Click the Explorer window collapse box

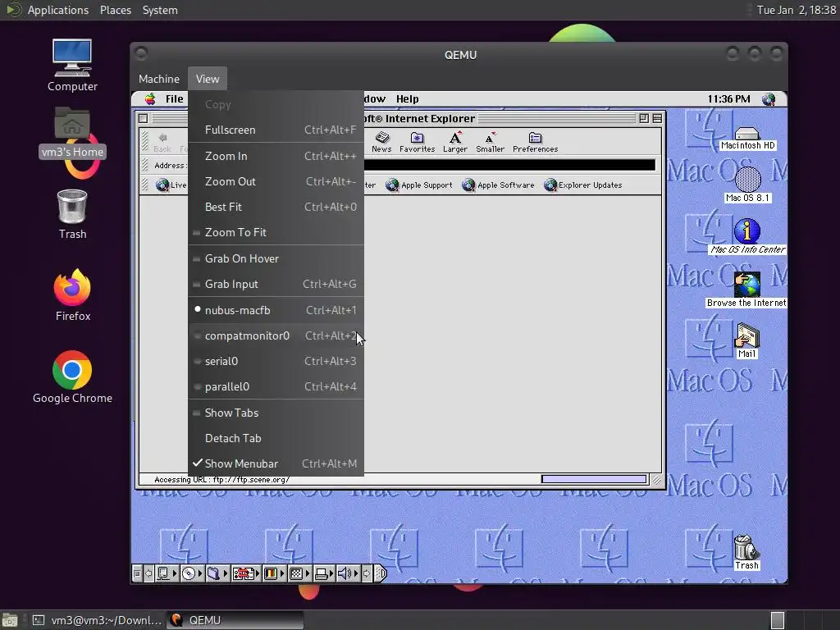[x=657, y=118]
